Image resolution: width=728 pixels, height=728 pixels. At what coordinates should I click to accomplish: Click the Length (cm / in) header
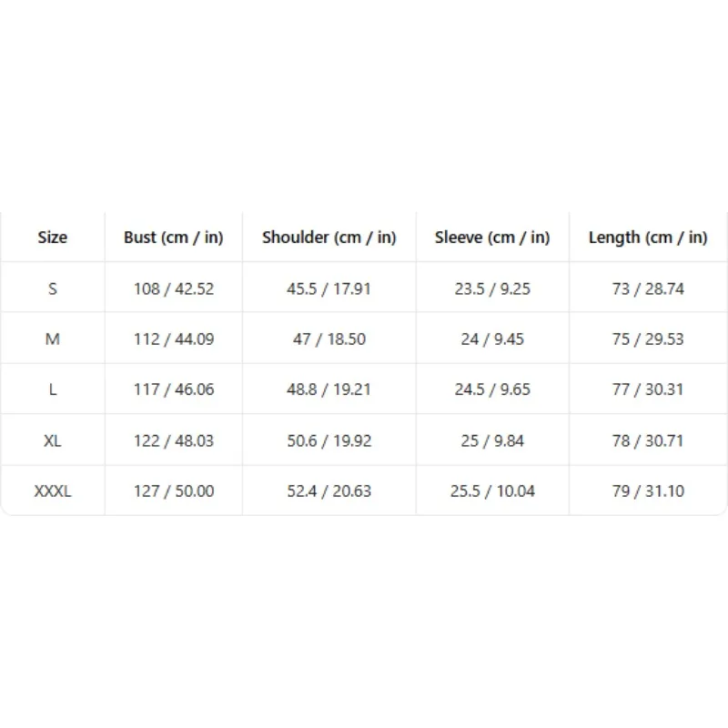(x=648, y=238)
